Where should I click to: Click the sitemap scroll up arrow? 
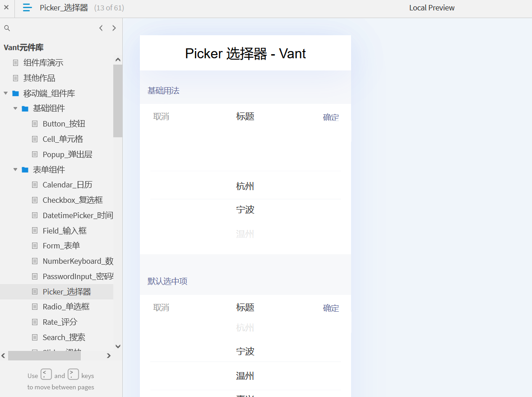pos(118,60)
